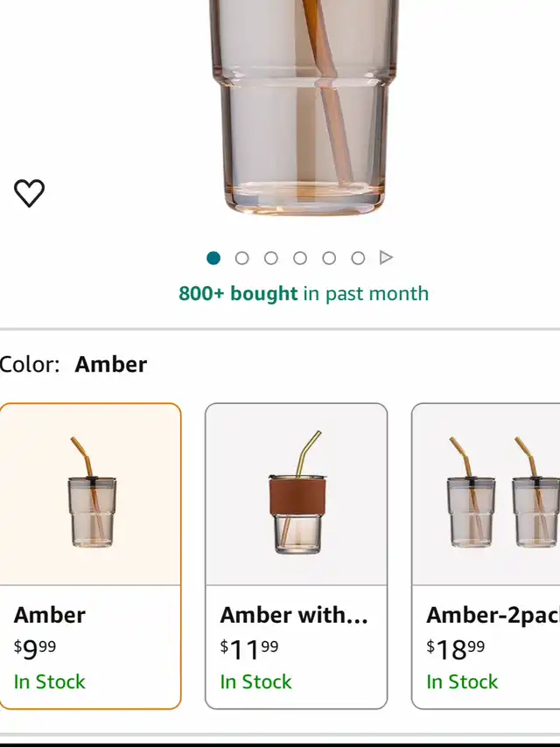Select the first image carousel dot
The height and width of the screenshot is (747, 560).
(x=213, y=258)
